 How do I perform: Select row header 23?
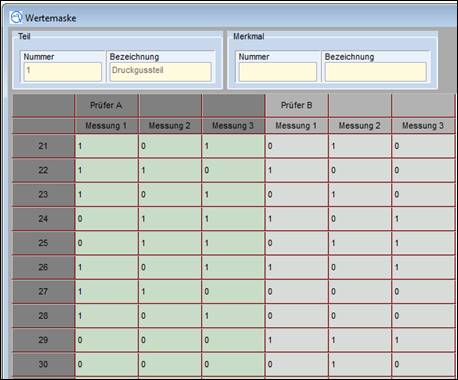pyautogui.click(x=44, y=195)
